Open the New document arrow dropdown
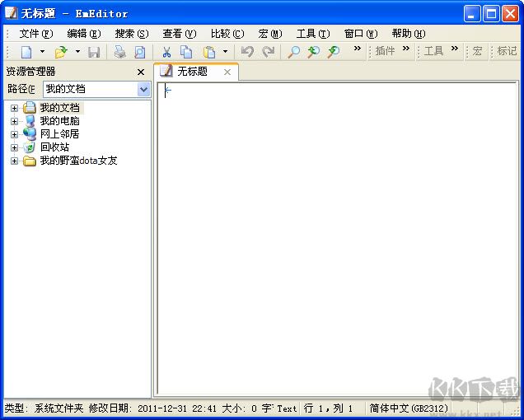The width and height of the screenshot is (524, 420). pyautogui.click(x=42, y=51)
